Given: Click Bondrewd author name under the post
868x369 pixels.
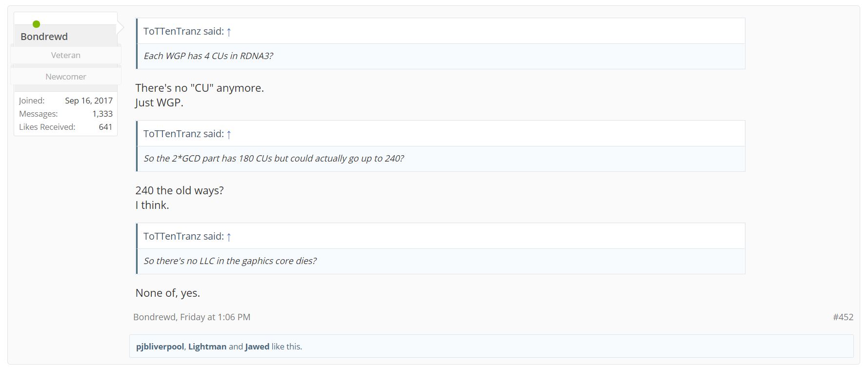Looking at the screenshot, I should (154, 317).
